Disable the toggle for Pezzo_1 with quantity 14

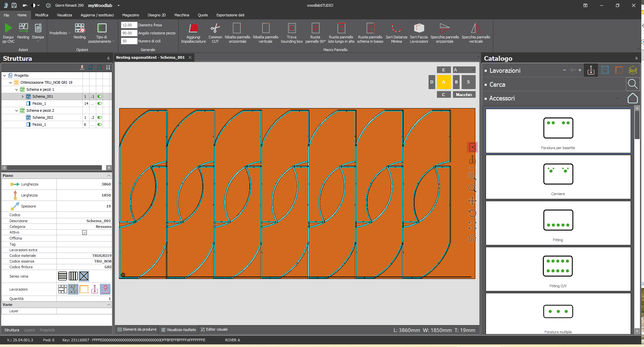tap(100, 103)
